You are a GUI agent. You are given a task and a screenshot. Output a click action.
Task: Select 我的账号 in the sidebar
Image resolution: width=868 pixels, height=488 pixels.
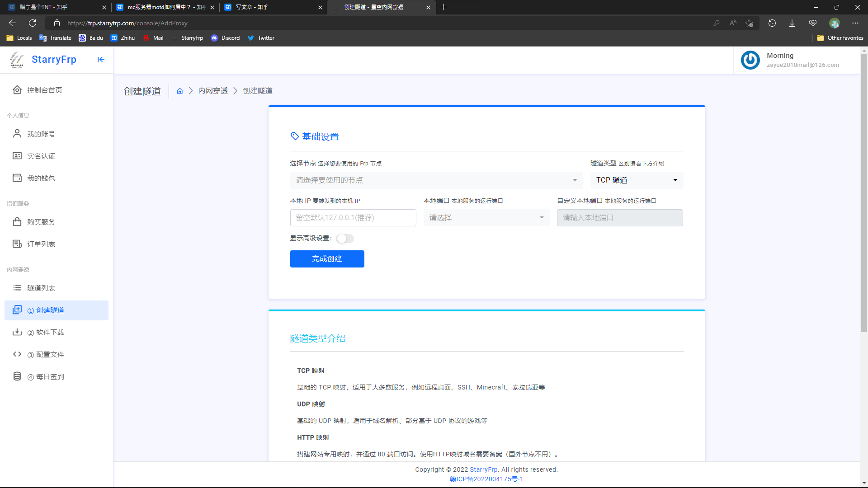pos(40,133)
